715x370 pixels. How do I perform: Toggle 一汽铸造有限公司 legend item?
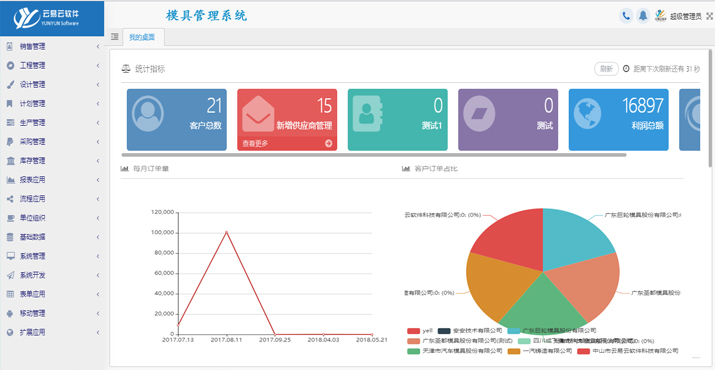(x=540, y=351)
